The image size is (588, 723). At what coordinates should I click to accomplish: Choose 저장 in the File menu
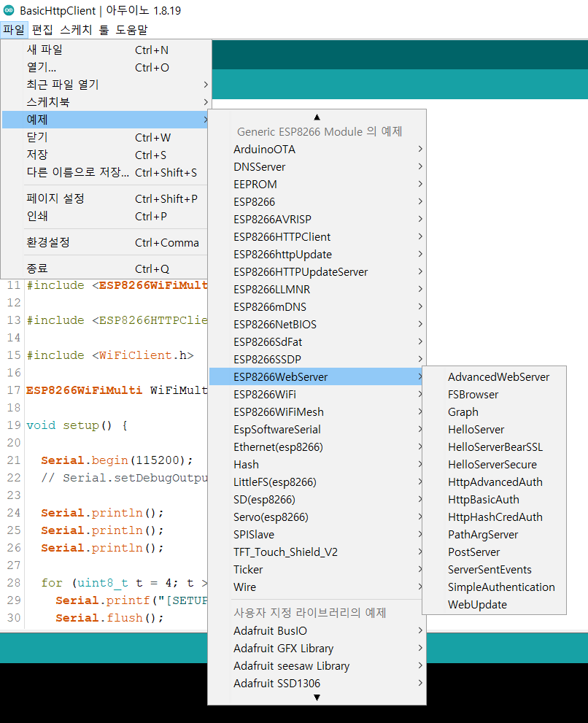tap(106, 155)
